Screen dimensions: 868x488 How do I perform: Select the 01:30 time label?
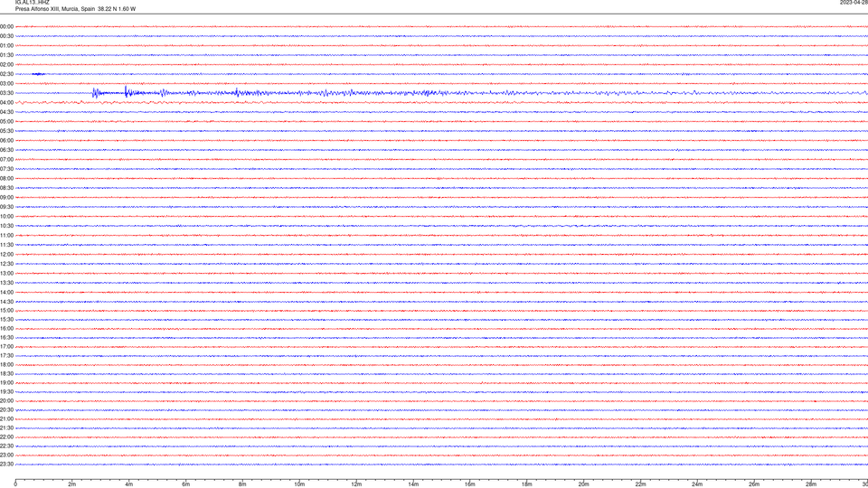click(x=6, y=55)
